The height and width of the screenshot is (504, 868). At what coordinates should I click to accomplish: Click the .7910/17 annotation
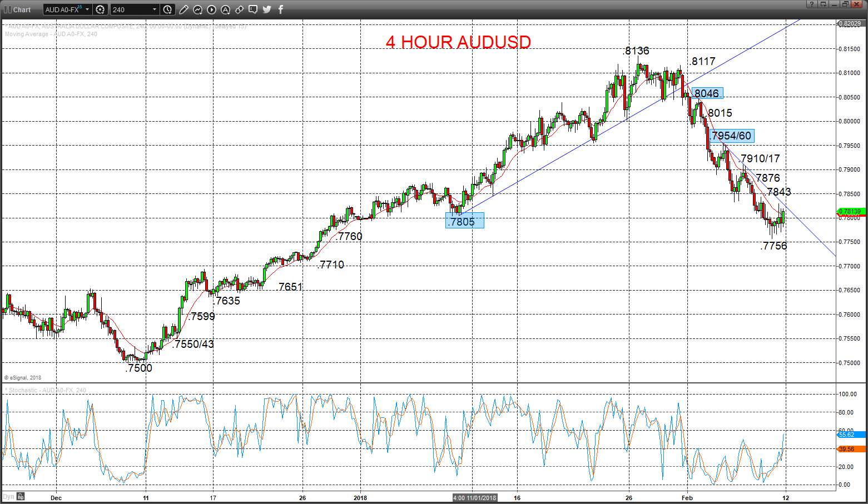(x=760, y=158)
